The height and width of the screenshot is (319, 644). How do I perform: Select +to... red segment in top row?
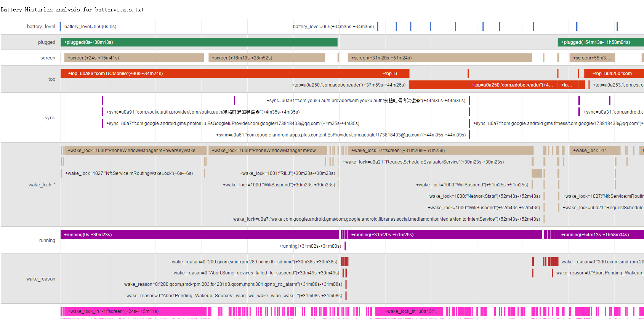click(568, 85)
